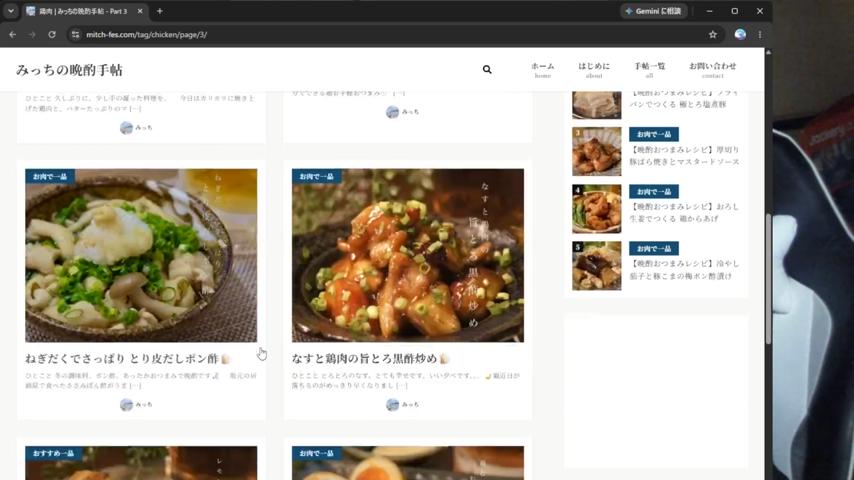Click the browser forward arrow
Viewport: 854px width, 480px height.
pyautogui.click(x=32, y=34)
